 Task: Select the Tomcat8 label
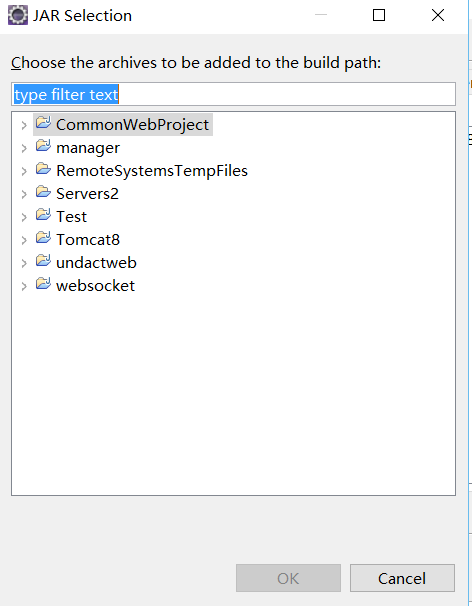[88, 240]
